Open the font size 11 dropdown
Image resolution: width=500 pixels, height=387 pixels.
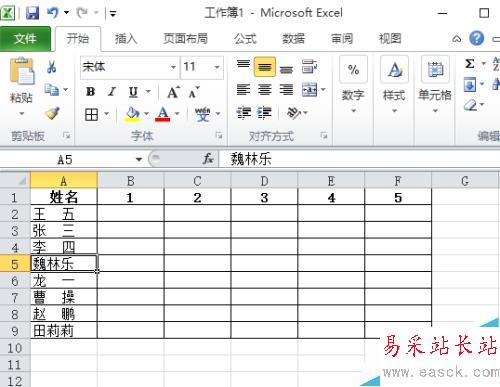[x=217, y=67]
